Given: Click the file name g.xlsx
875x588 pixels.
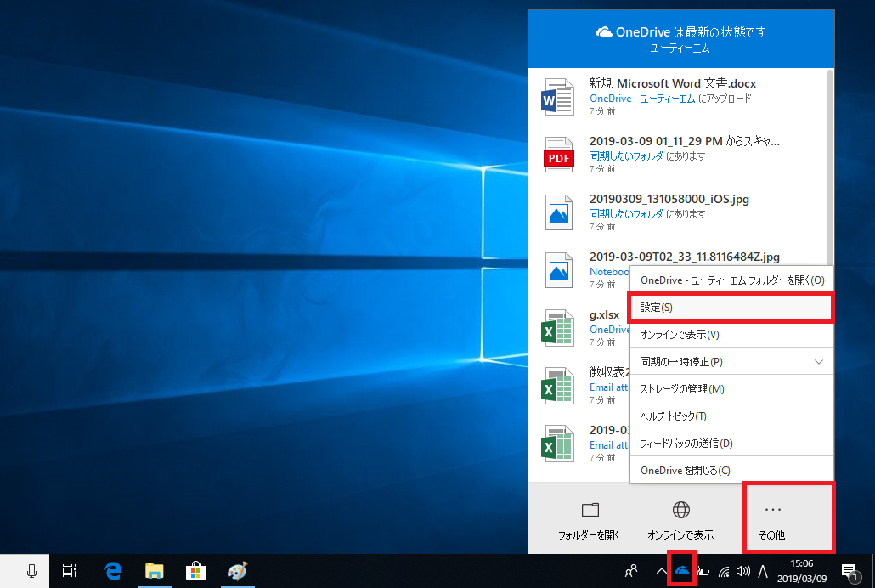Looking at the screenshot, I should click(x=604, y=315).
